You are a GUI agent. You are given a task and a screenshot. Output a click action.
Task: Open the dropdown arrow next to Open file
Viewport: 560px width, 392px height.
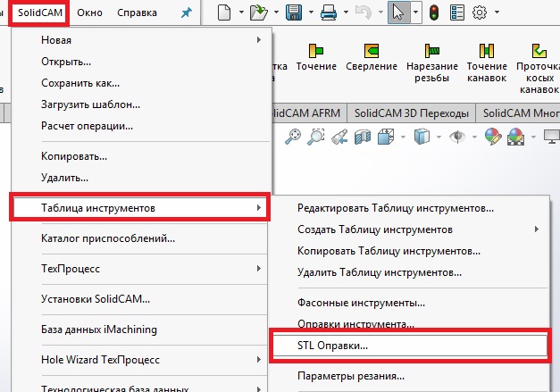click(276, 13)
